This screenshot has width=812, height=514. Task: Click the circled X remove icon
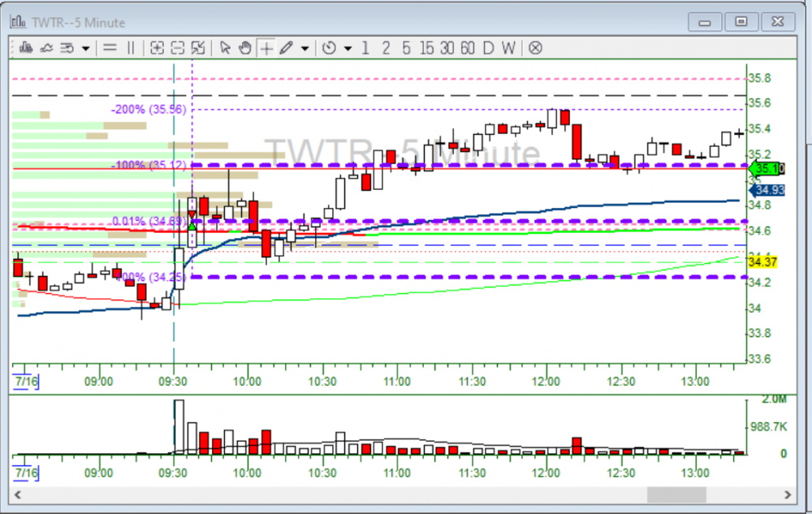[535, 48]
